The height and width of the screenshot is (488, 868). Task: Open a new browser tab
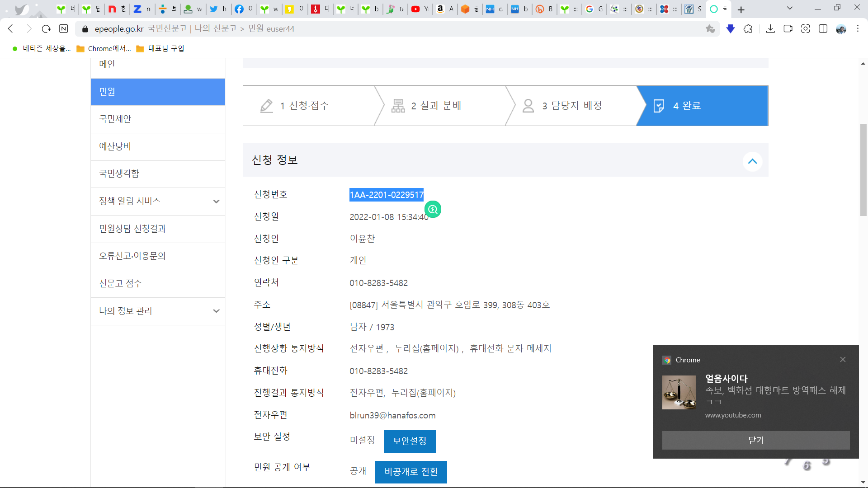[x=741, y=9]
